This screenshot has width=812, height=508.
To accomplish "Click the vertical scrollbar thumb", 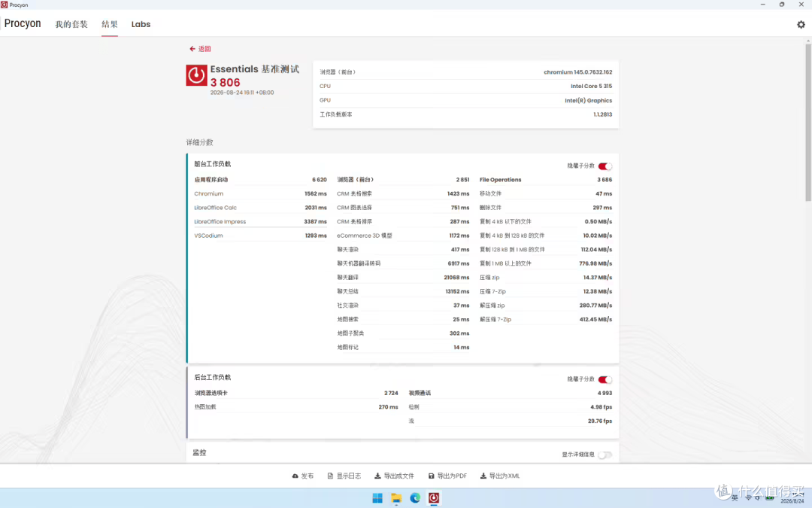I will click(807, 123).
